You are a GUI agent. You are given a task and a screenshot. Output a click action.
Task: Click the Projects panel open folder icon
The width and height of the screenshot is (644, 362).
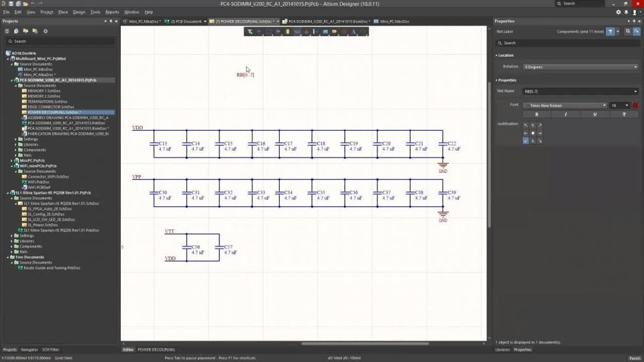25,32
